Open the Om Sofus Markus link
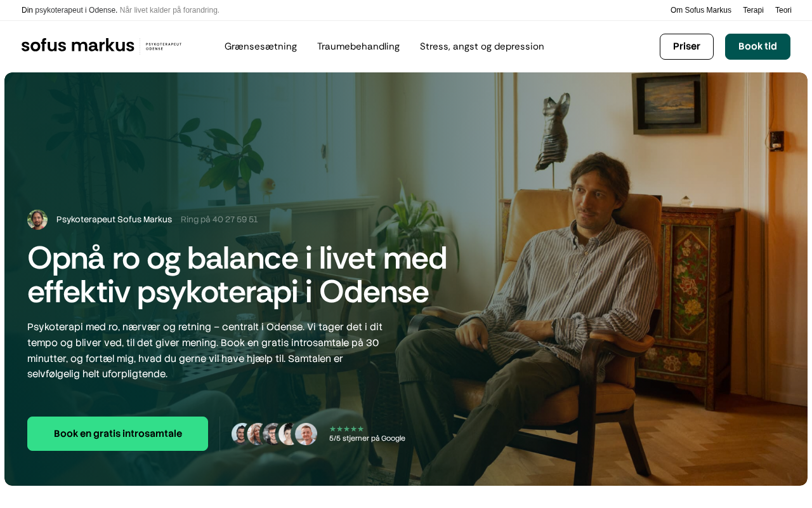The height and width of the screenshot is (508, 812). 701,10
